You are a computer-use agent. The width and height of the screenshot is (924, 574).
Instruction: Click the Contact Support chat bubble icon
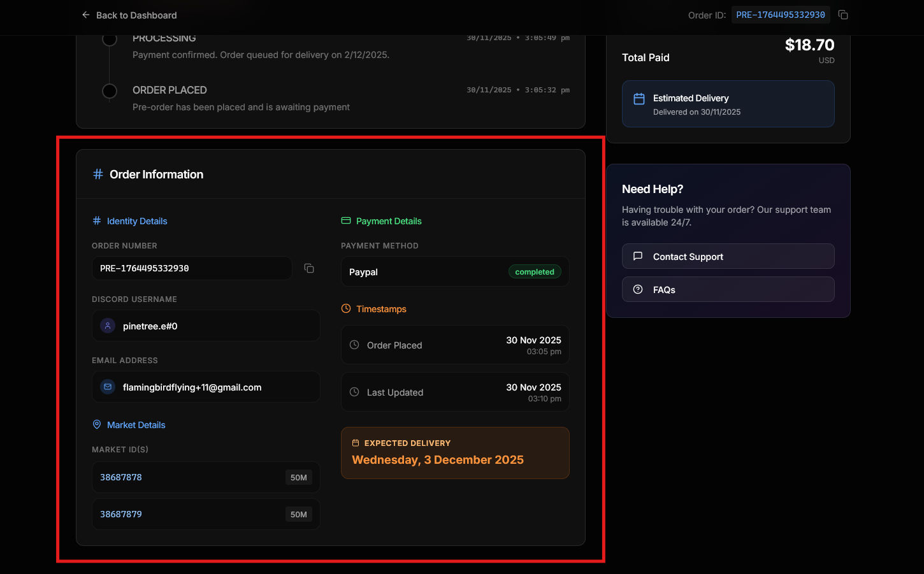(638, 256)
